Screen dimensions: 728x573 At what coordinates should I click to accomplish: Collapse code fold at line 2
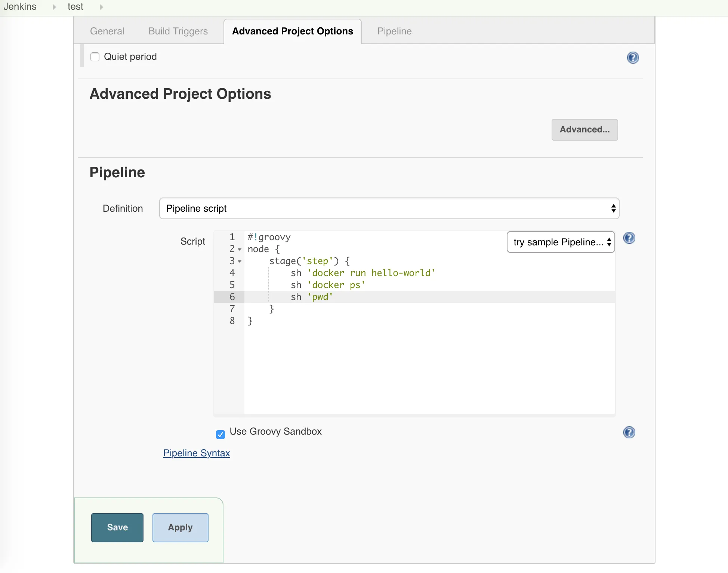coord(240,249)
